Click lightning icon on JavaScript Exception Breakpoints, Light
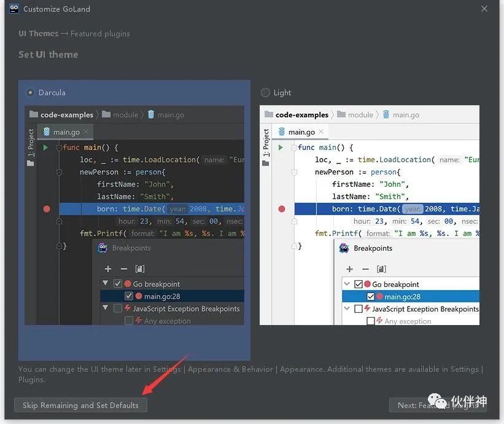Image resolution: width=504 pixels, height=424 pixels. [367, 308]
